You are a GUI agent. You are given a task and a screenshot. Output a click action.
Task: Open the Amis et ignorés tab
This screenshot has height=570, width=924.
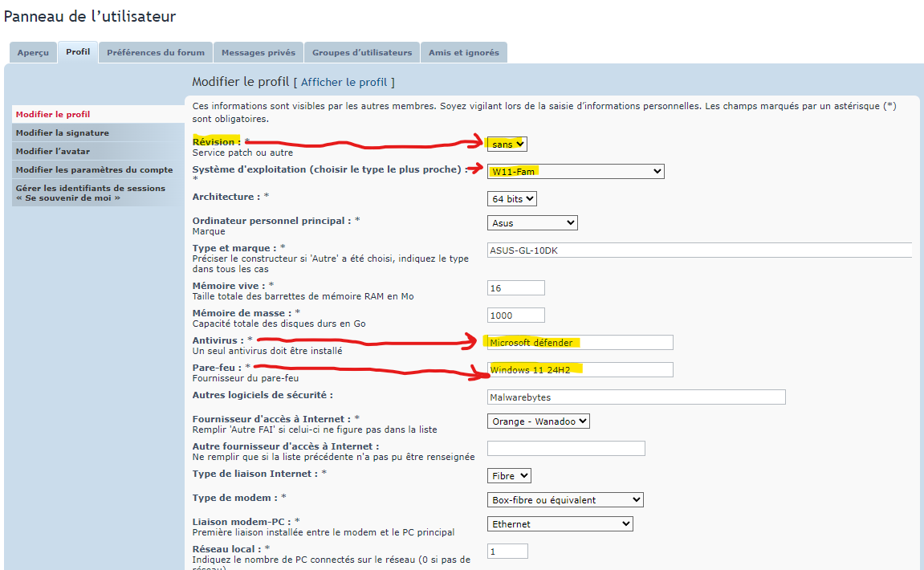(464, 52)
